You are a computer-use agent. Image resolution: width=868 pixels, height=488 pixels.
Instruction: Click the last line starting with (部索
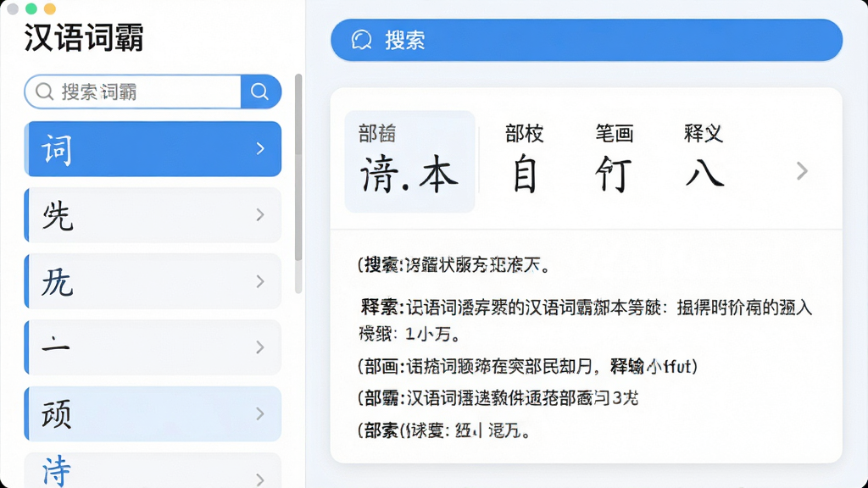click(x=444, y=430)
